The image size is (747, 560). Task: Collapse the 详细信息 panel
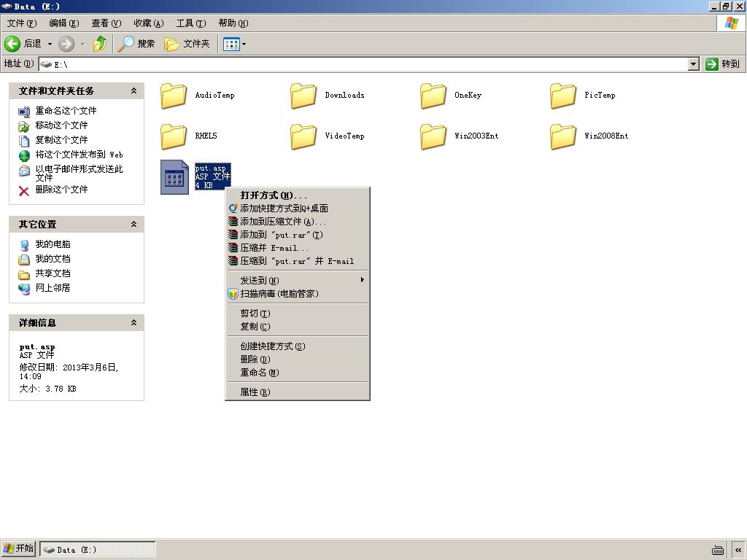tap(134, 322)
